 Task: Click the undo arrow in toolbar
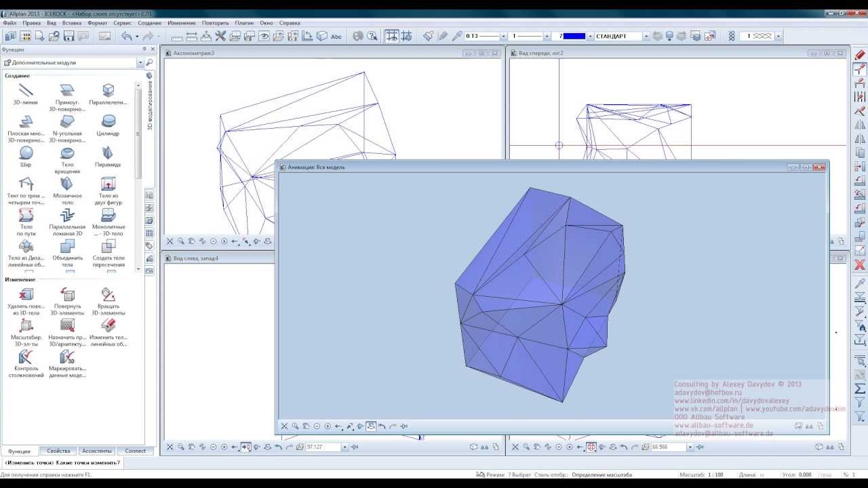[x=127, y=36]
